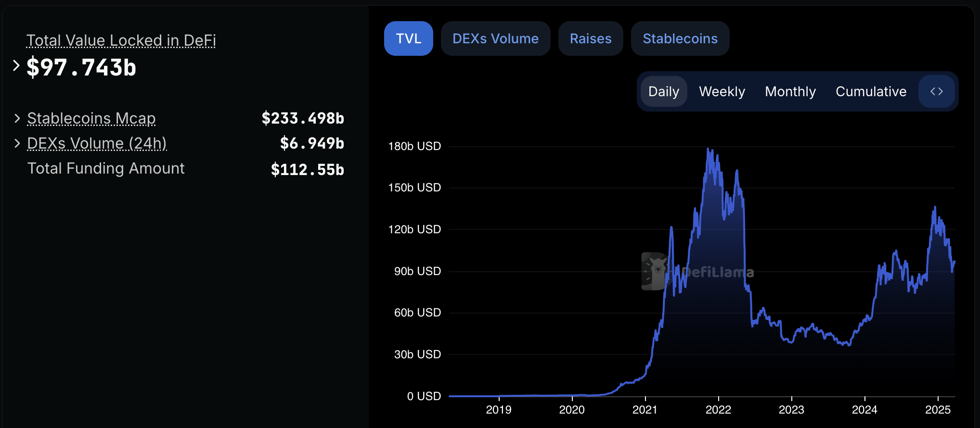Click the 30b USD y-axis label
980x428 pixels.
(417, 354)
